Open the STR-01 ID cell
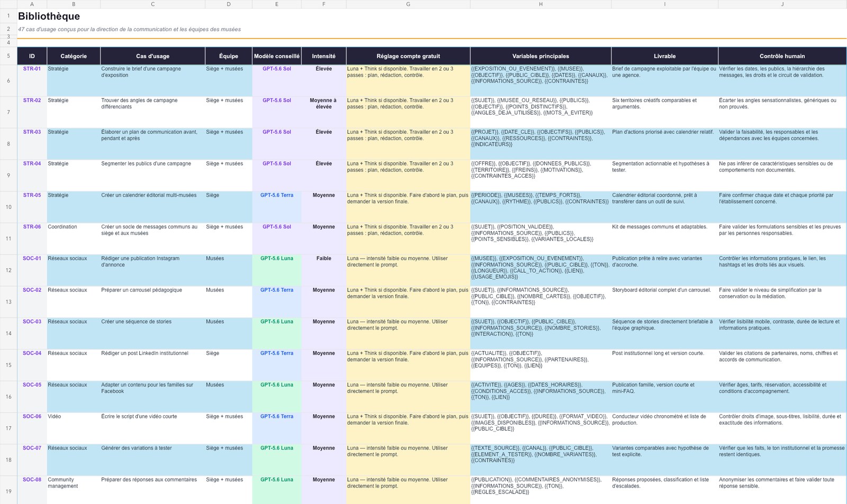This screenshot has height=504, width=847. click(x=32, y=80)
